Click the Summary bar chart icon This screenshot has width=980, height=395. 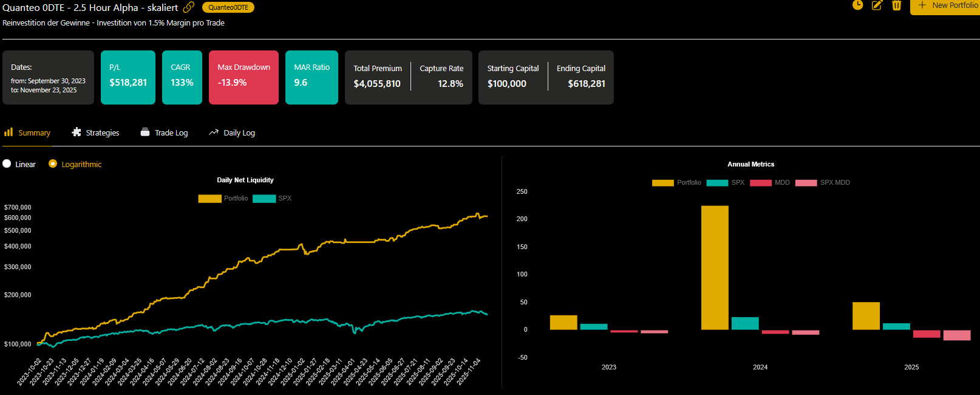[x=9, y=132]
